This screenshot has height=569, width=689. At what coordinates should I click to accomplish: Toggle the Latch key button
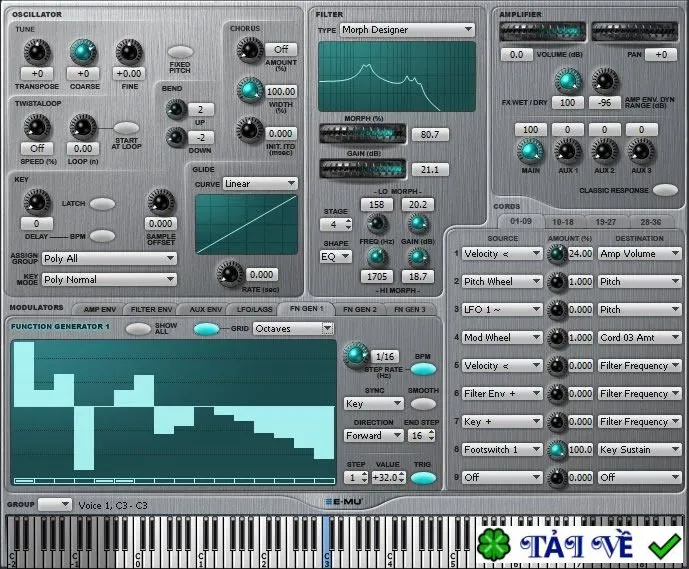click(102, 204)
